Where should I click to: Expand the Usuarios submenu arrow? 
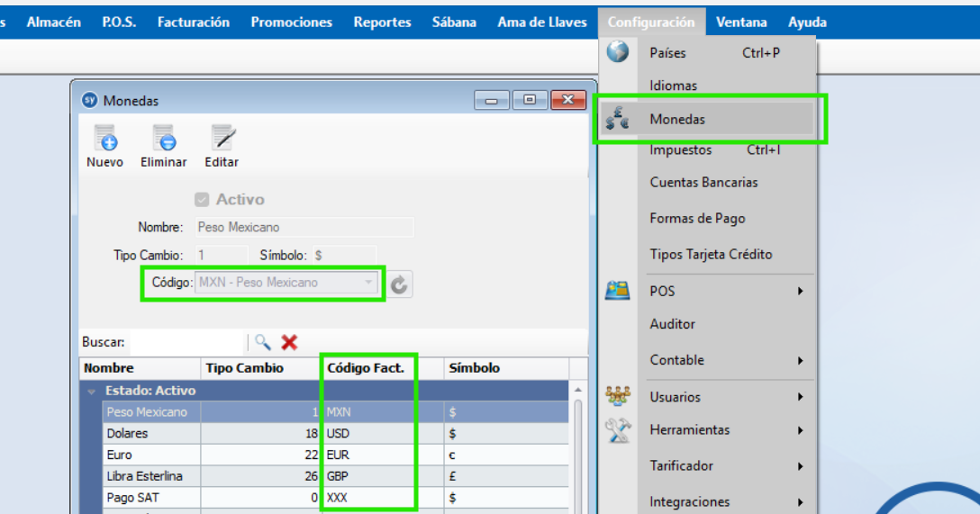tap(800, 397)
